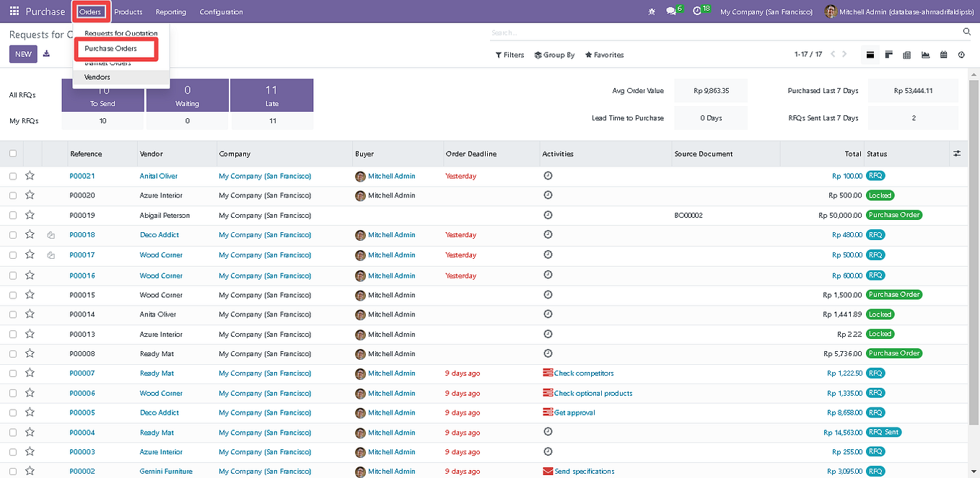
Task: Open the Activities clock in top bar
Action: pyautogui.click(x=698, y=11)
